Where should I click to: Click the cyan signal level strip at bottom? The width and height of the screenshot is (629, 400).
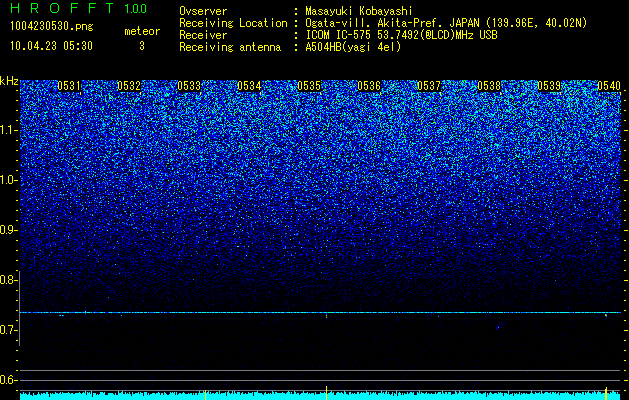click(320, 396)
